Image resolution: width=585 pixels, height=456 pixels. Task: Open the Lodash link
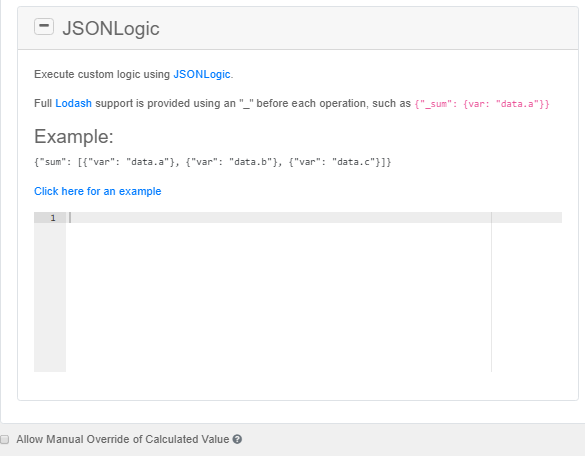pos(73,103)
